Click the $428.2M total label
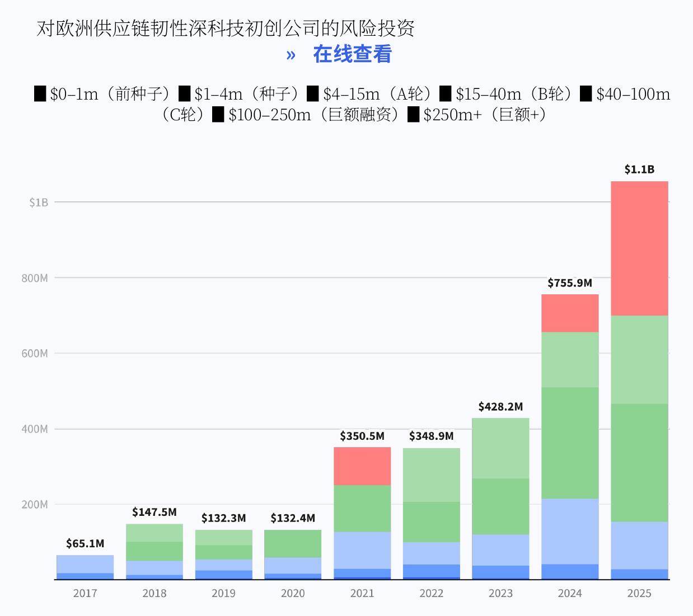 [500, 406]
